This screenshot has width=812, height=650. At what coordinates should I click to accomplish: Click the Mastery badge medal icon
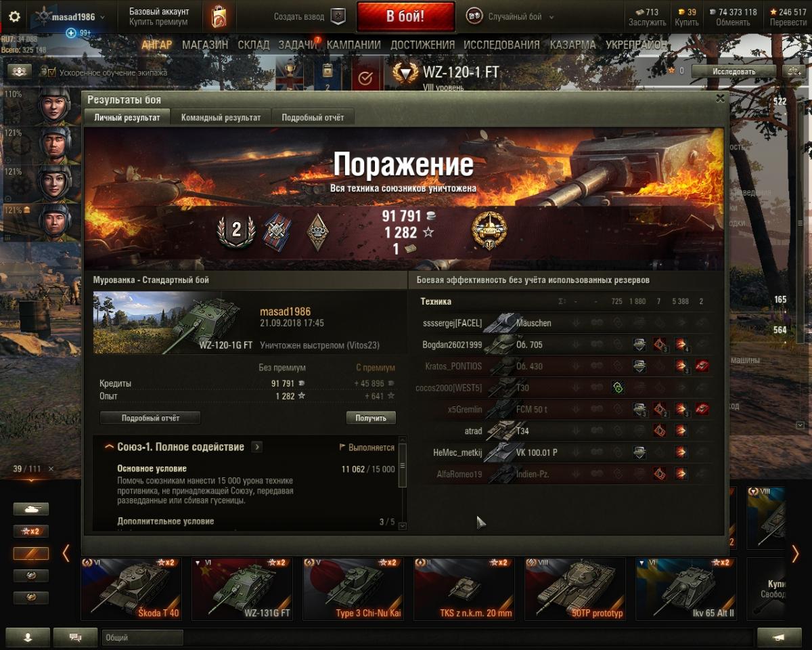tap(489, 231)
